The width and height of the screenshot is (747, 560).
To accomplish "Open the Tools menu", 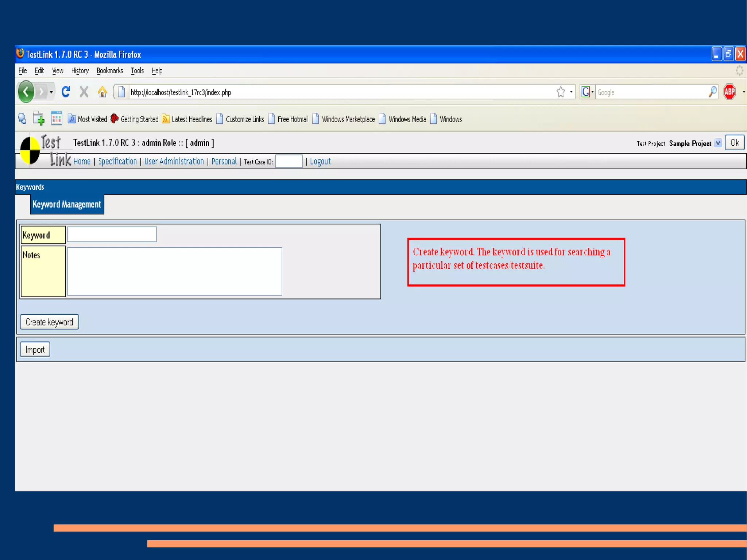I will click(137, 71).
